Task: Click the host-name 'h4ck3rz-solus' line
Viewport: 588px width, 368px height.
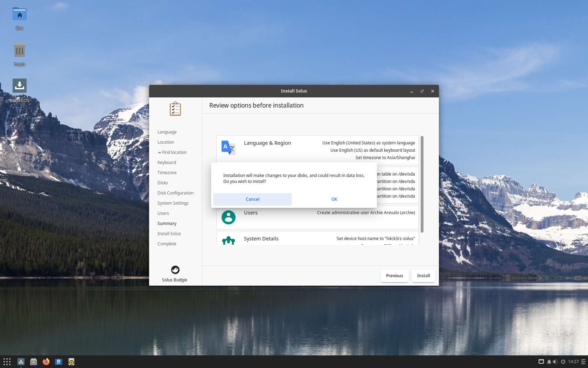Action: pos(376,239)
